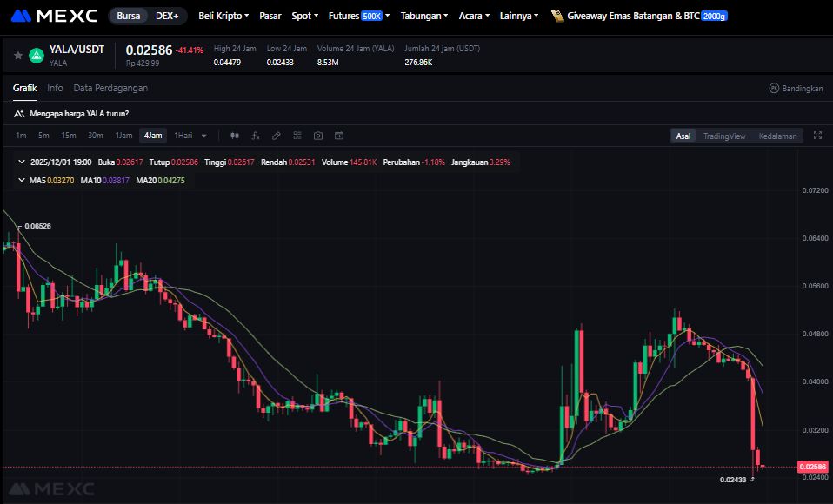
Task: Open the candlestick chart style icon
Action: (235, 136)
